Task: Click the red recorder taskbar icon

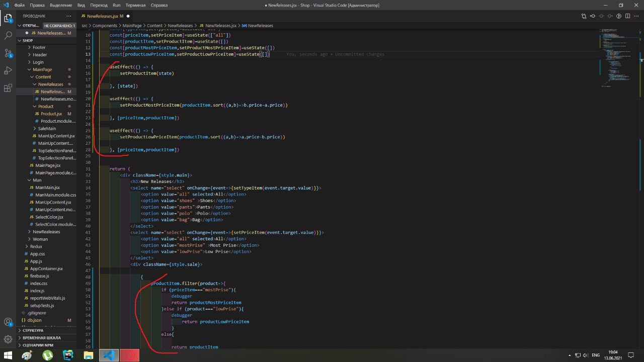Action: click(x=129, y=355)
